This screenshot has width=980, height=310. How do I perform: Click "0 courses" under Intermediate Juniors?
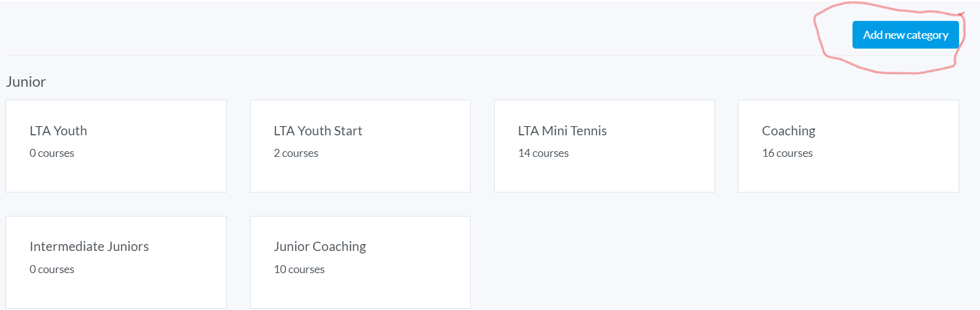click(52, 269)
